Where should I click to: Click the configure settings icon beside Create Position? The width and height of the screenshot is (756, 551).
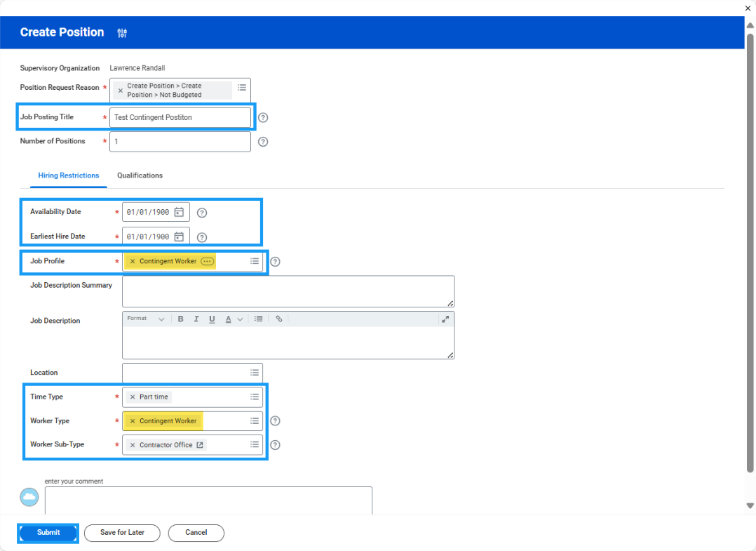click(x=122, y=33)
